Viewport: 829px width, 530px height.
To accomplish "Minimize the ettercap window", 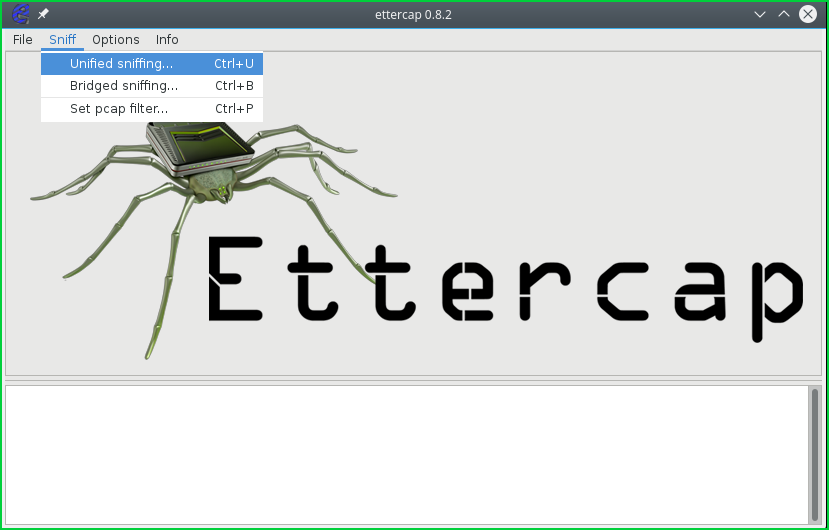I will click(x=760, y=14).
